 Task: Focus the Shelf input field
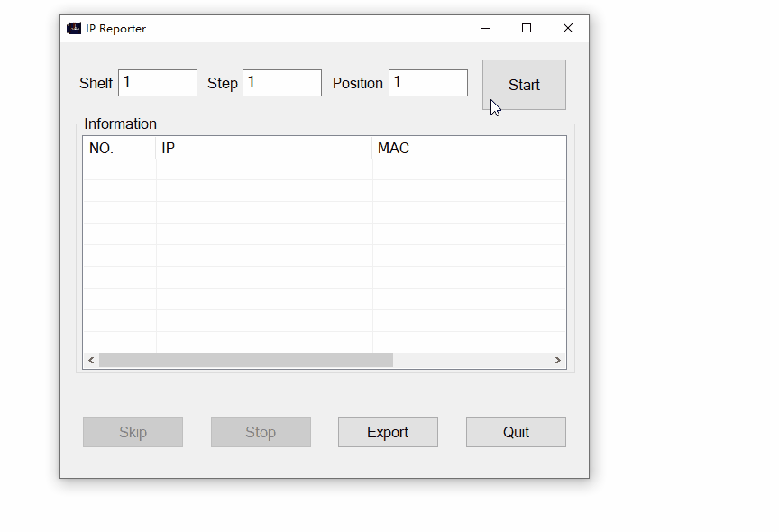(x=158, y=83)
